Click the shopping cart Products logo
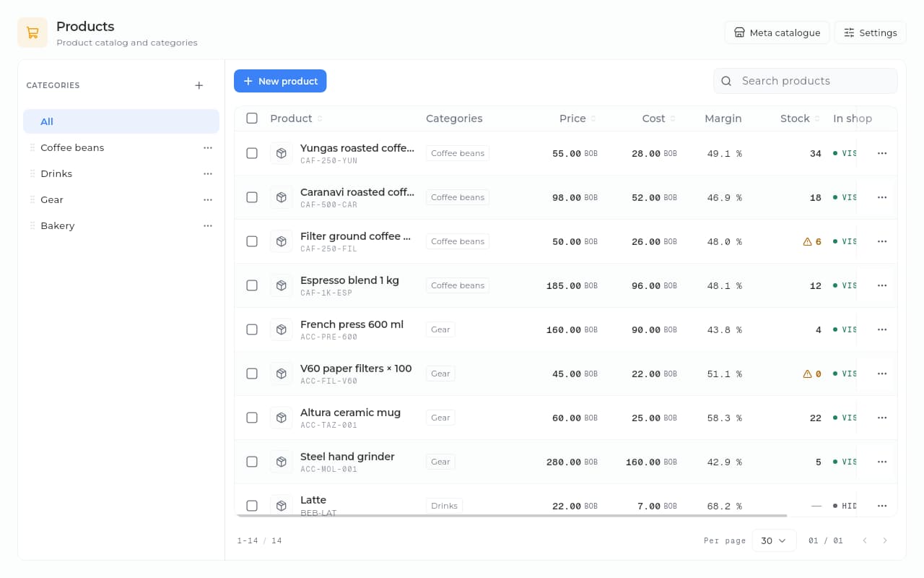924x578 pixels. point(32,33)
